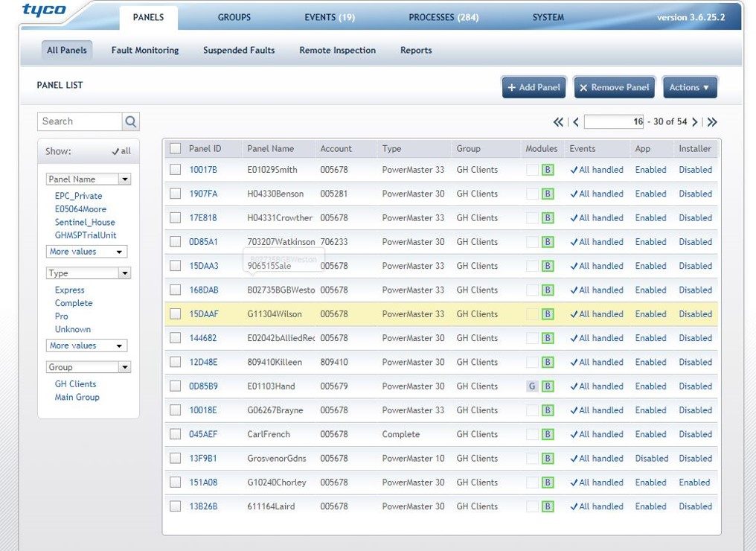Viewport: 756px width, 551px height.
Task: Switch to the Events tab
Action: (329, 17)
